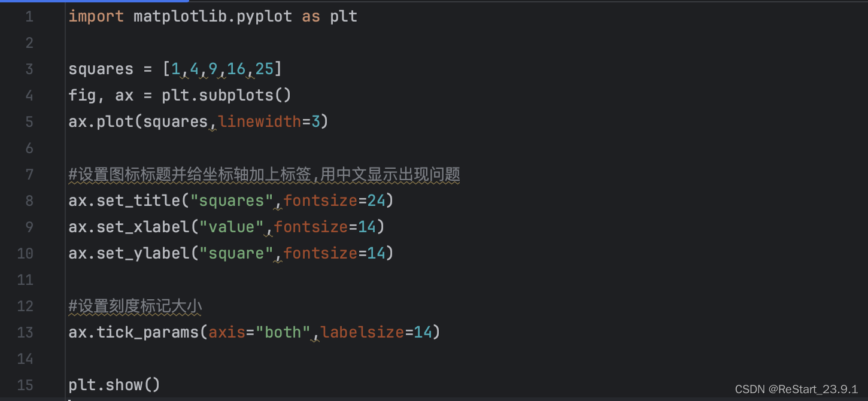Click the 'squares' variable on line 3
The image size is (868, 401).
coord(101,69)
